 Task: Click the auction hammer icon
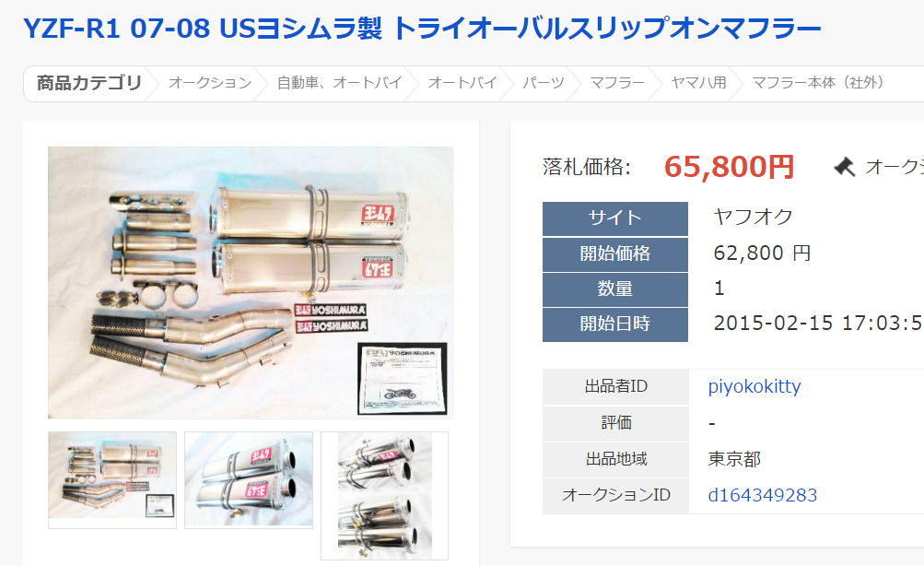point(845,168)
